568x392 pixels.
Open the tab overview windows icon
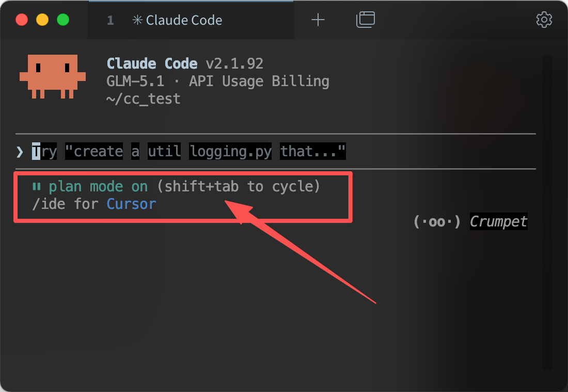[365, 20]
